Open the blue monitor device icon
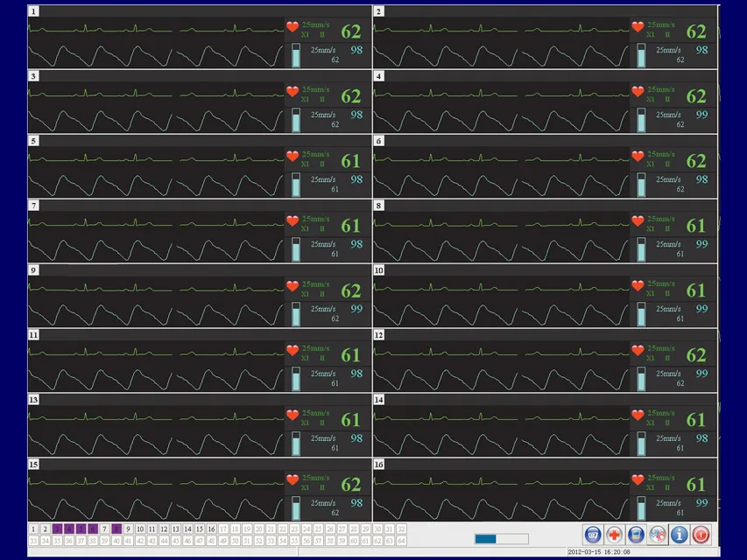 tap(636, 535)
